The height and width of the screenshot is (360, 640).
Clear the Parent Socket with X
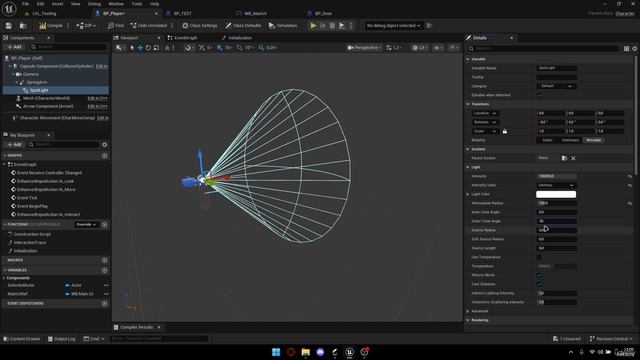pos(573,158)
